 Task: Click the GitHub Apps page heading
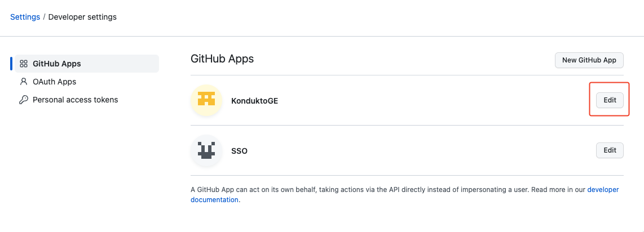pyautogui.click(x=222, y=59)
